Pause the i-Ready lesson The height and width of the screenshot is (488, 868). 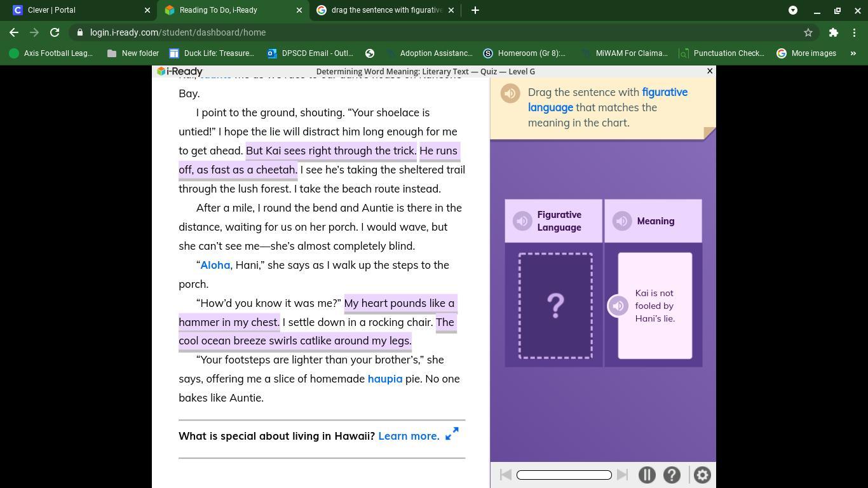tap(647, 475)
